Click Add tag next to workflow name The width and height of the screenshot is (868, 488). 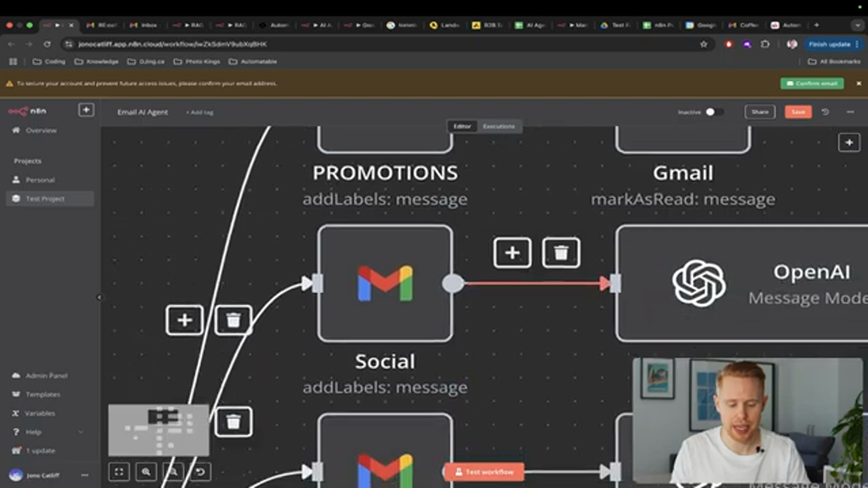point(199,113)
